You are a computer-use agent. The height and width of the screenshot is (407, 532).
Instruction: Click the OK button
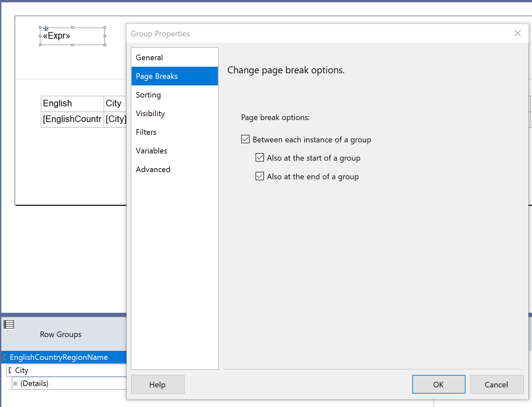[x=439, y=384]
